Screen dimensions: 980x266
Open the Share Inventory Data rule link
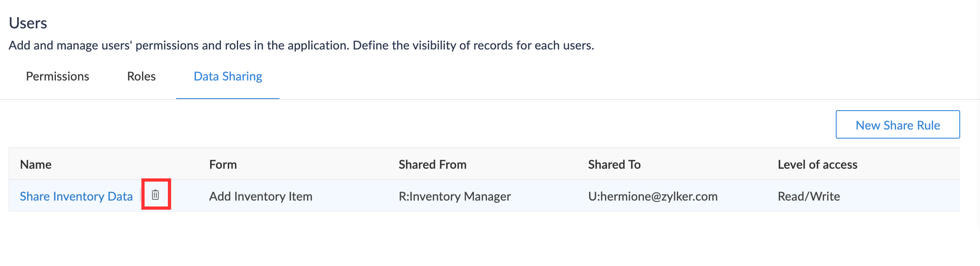click(76, 196)
